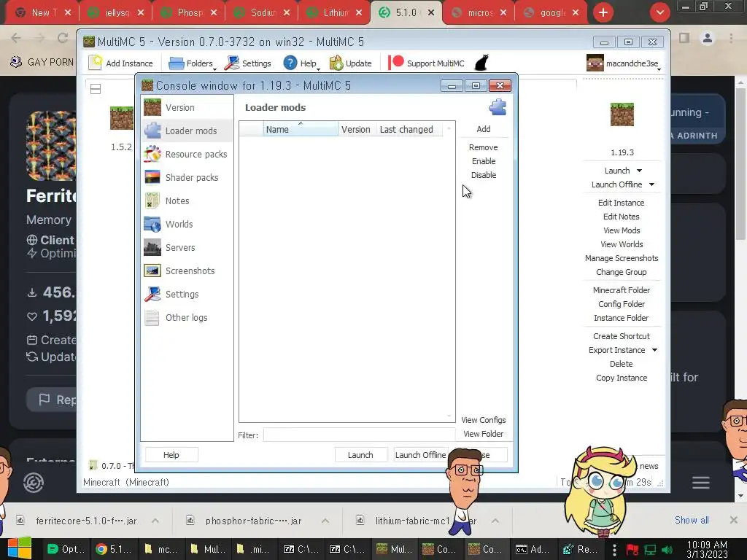The image size is (747, 560).
Task: Click Change Group
Action: coord(622,272)
